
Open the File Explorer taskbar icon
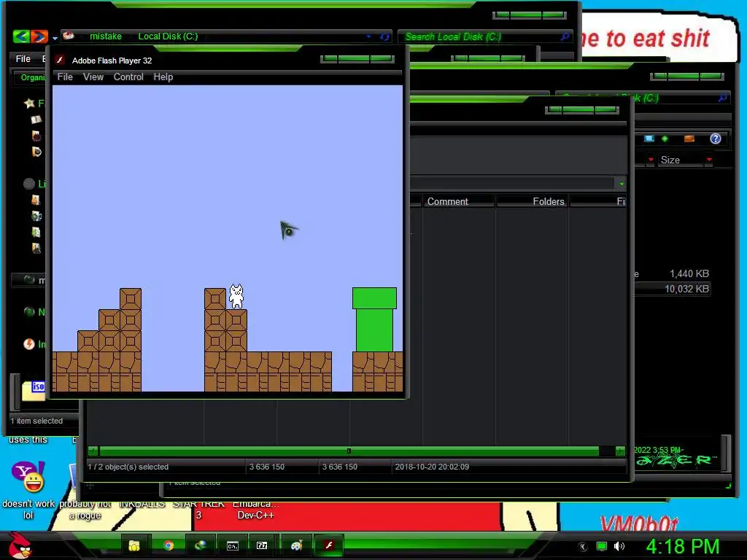(x=134, y=545)
